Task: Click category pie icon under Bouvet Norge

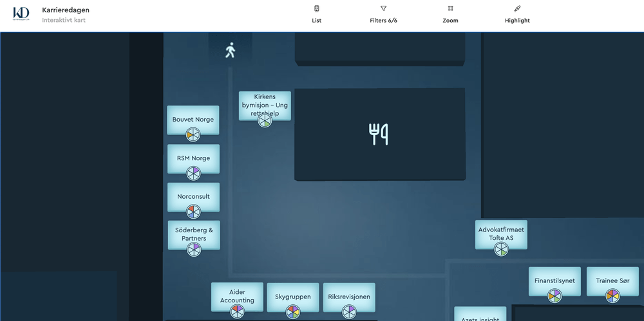Action: pos(193,134)
